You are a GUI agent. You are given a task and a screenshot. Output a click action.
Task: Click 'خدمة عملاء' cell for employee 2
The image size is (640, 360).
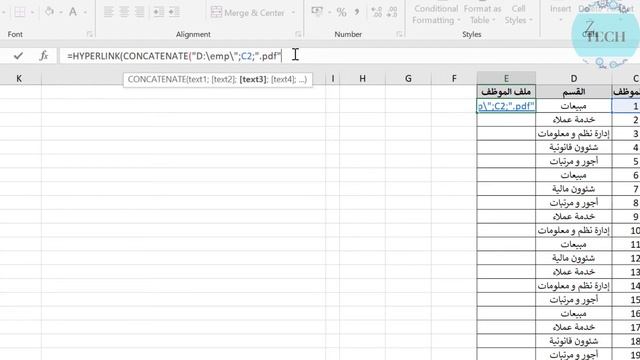tap(573, 120)
